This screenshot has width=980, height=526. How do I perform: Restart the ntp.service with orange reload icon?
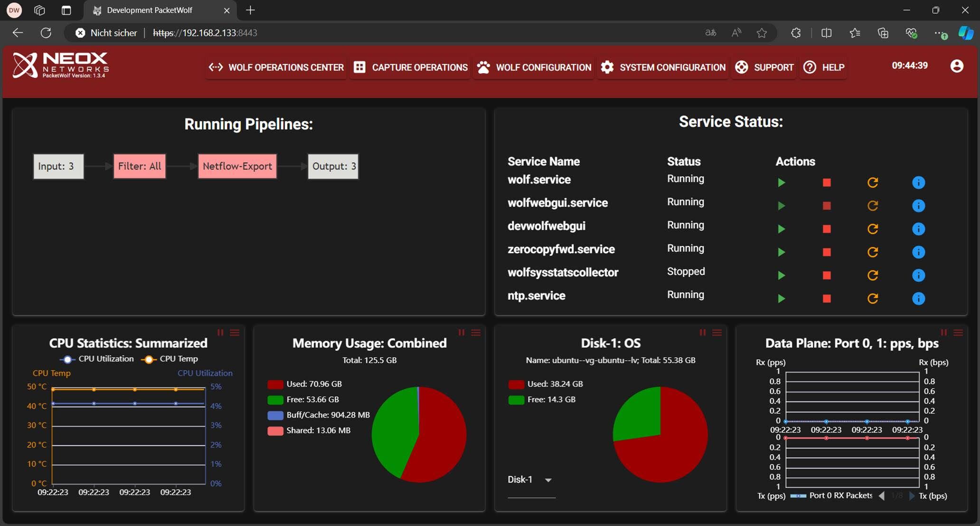873,298
